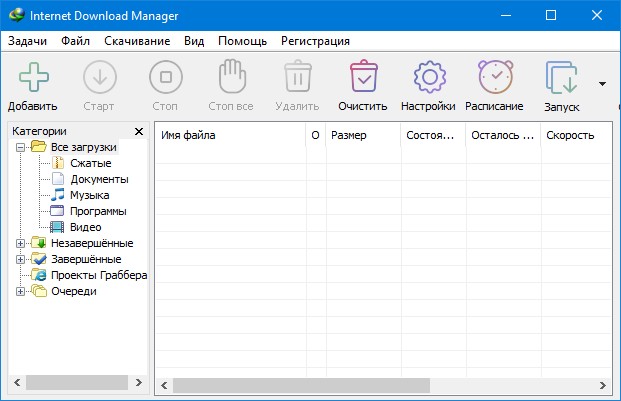Select the Незавершённые category label
Screen dimensions: 621x401
(92, 243)
